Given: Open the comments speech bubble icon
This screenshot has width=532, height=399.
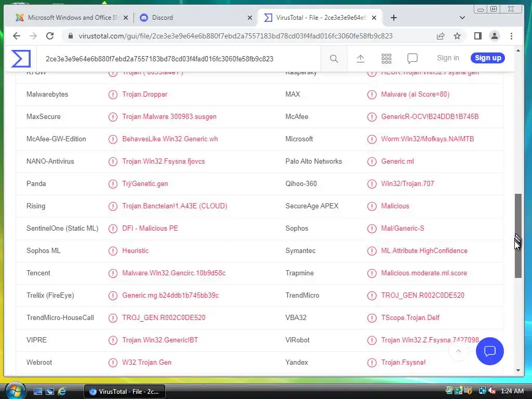Looking at the screenshot, I should pos(412,59).
